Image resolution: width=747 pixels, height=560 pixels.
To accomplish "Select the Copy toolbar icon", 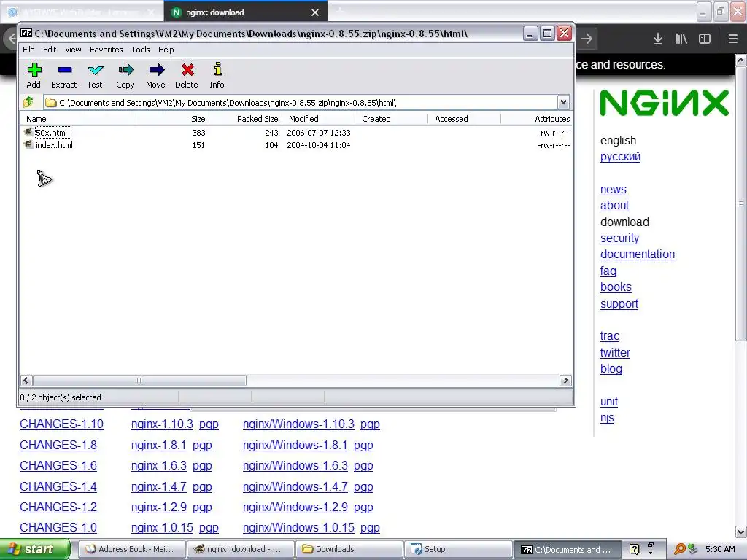I will click(125, 70).
